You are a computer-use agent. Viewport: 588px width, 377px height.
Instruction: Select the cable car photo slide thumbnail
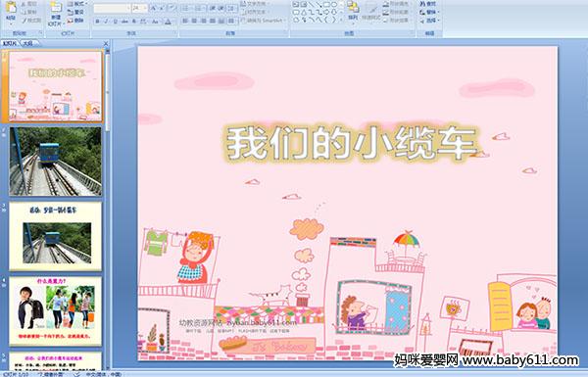tap(56, 162)
